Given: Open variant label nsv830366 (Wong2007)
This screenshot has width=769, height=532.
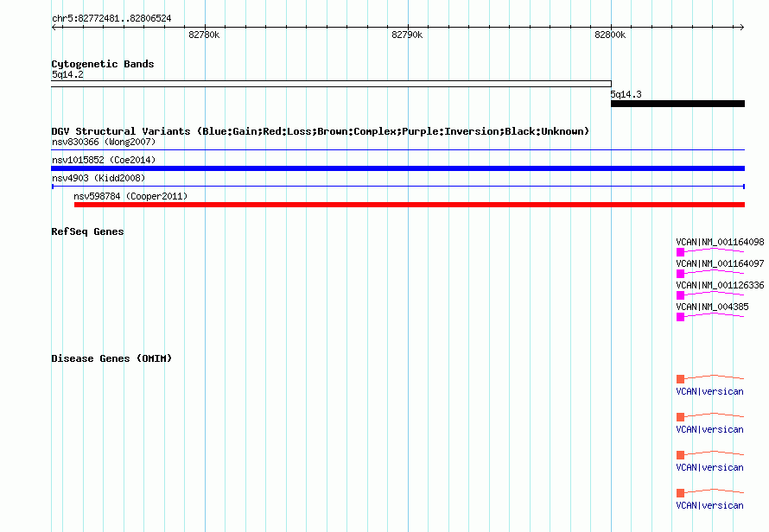Looking at the screenshot, I should [104, 142].
